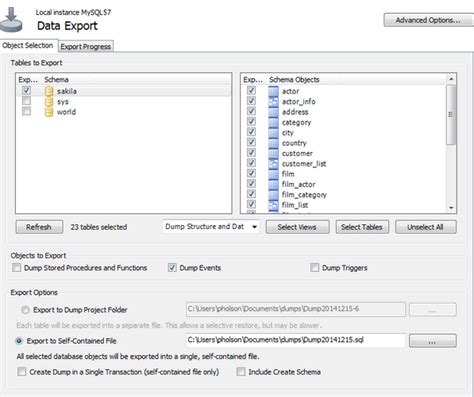Click the film_actor table icon
This screenshot has height=397, width=474.
click(x=273, y=184)
